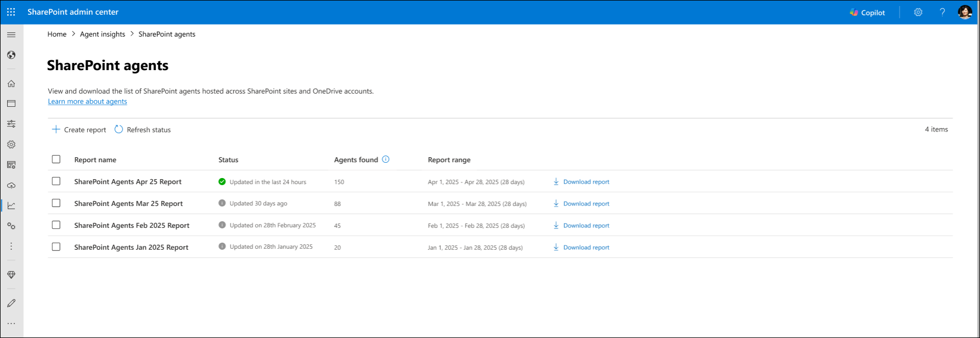Download report for Apr 25 Report
Viewport: 980px width, 338px height.
click(x=581, y=182)
